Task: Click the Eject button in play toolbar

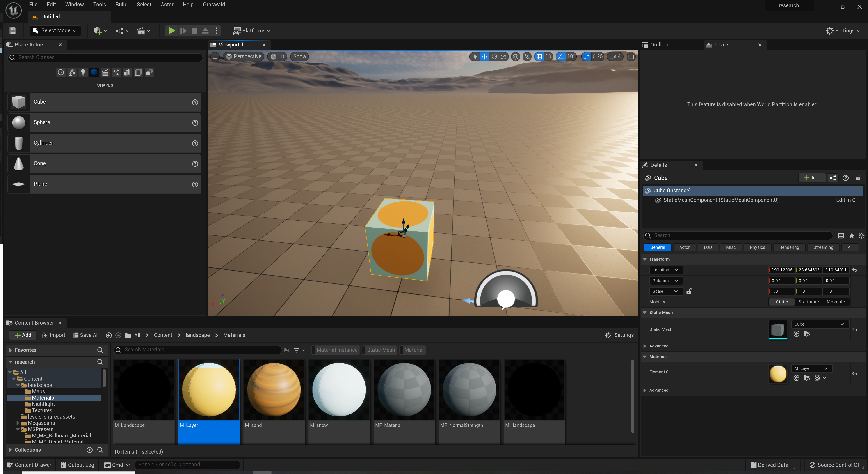Action: click(205, 31)
